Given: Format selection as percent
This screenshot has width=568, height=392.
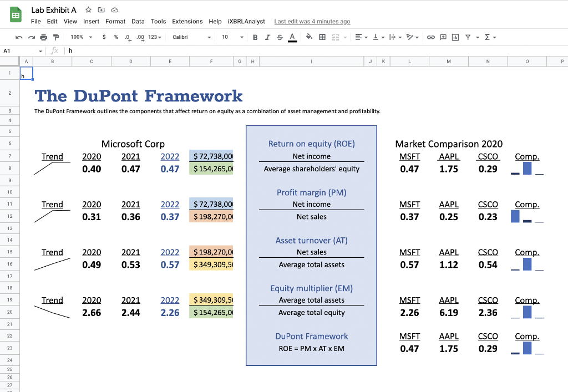Looking at the screenshot, I should pos(116,37).
